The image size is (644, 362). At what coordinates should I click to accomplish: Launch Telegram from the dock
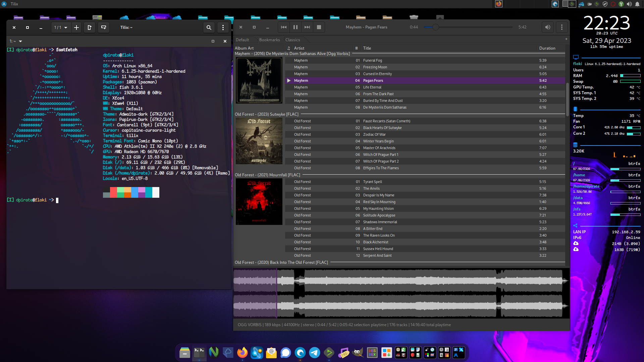click(314, 353)
